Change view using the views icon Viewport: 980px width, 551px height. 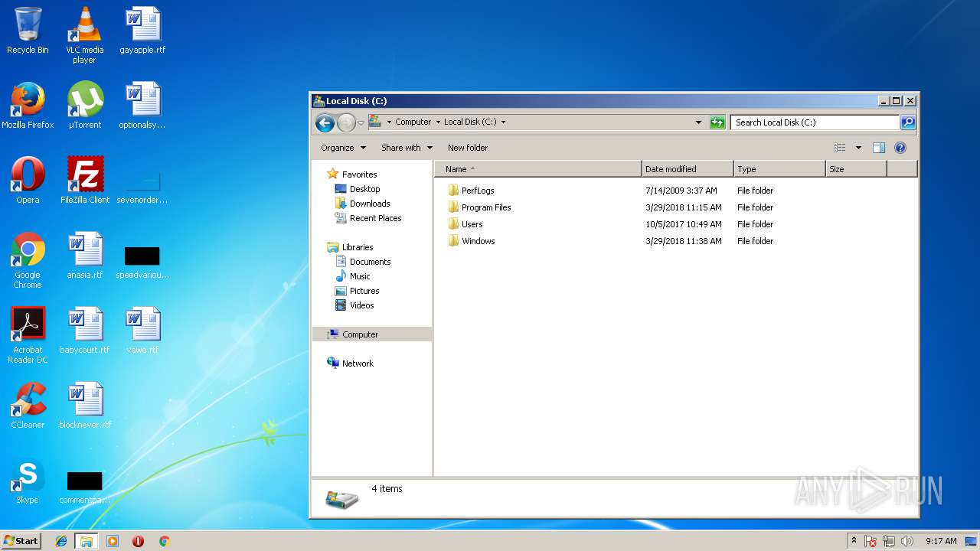tap(840, 148)
